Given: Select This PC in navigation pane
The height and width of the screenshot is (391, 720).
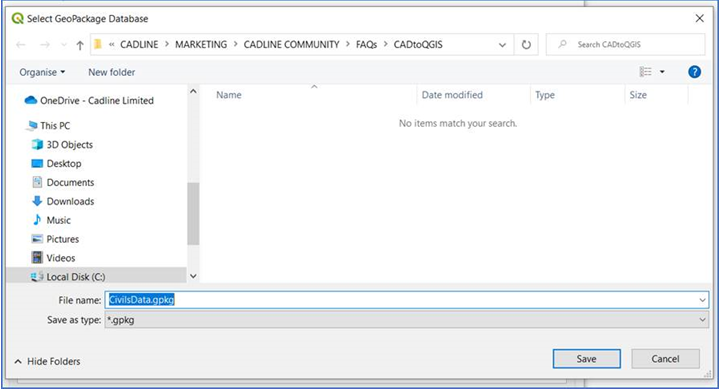Looking at the screenshot, I should click(x=49, y=126).
